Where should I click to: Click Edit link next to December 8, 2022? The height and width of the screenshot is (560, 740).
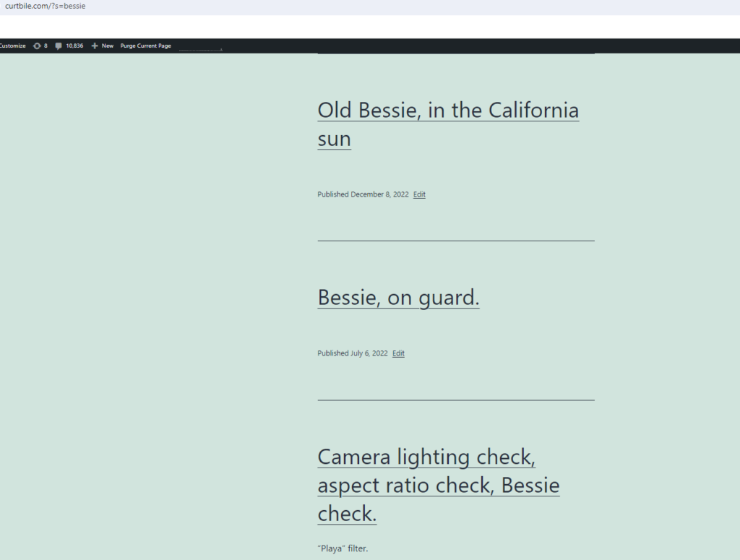click(419, 194)
